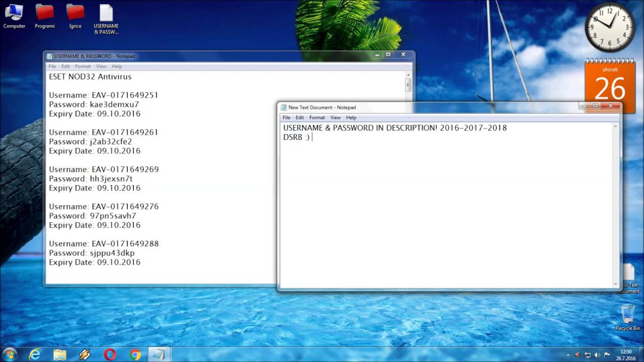
Task: Open Help menu in New Text Document Notepad
Action: (351, 118)
